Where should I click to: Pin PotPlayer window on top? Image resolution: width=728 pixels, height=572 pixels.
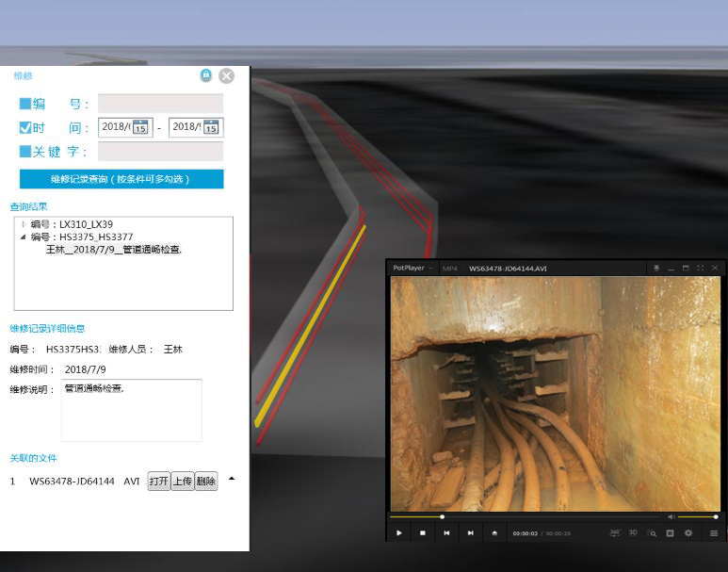(x=656, y=269)
